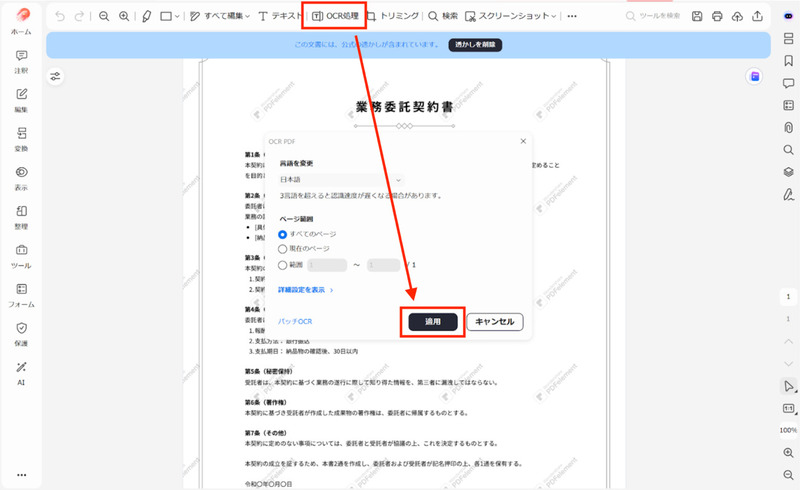This screenshot has height=490, width=800.
Task: Open the attachments paperclip panel
Action: (x=788, y=128)
